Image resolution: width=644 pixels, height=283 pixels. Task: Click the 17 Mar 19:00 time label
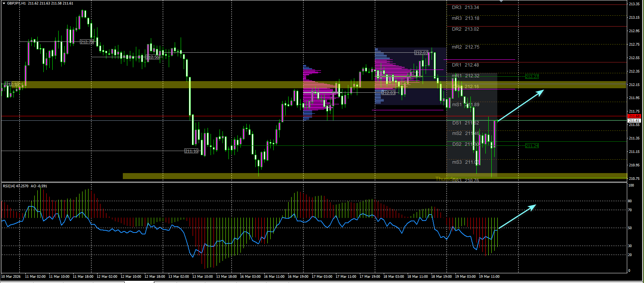coord(370,277)
